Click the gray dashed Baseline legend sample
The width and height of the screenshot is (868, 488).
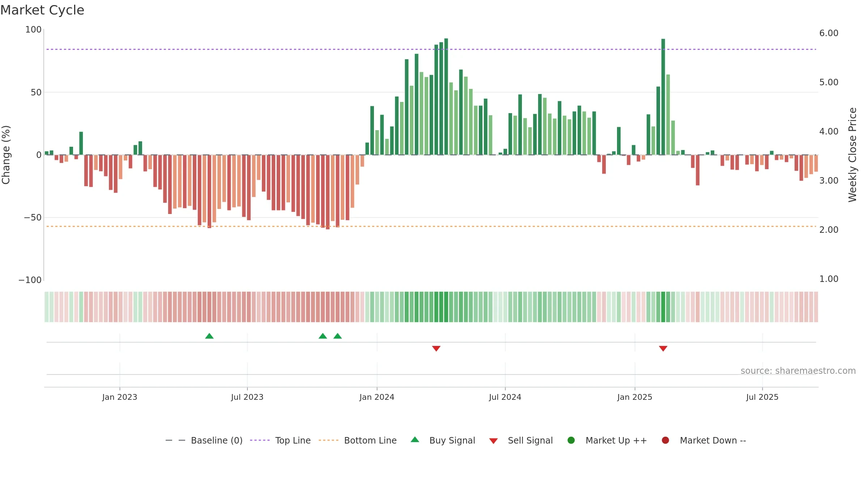175,440
